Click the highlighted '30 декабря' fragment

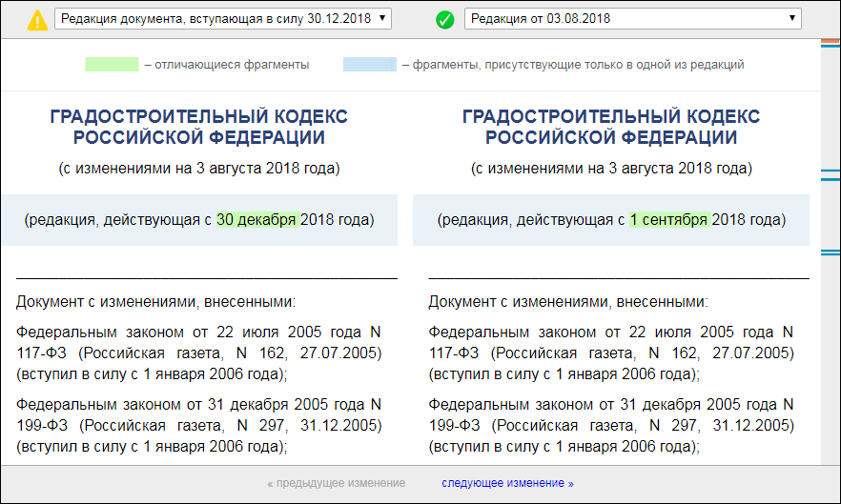click(x=257, y=219)
